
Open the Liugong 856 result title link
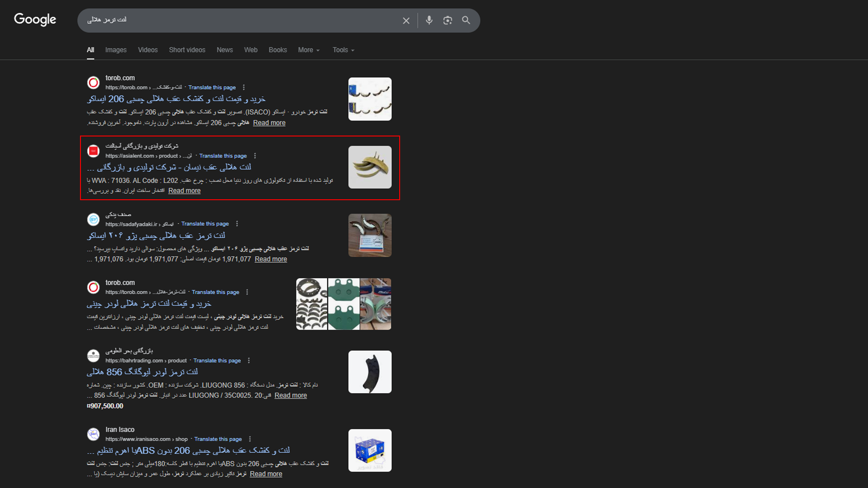(142, 372)
